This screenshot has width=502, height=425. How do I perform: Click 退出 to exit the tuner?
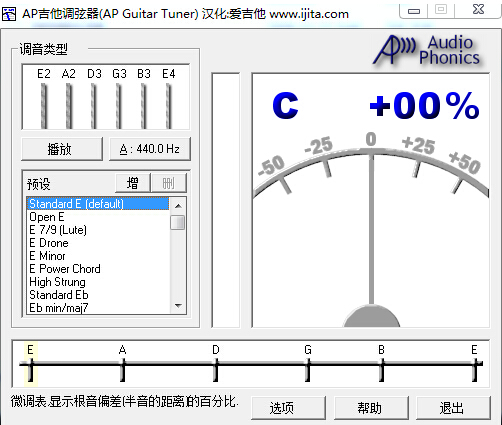click(453, 408)
